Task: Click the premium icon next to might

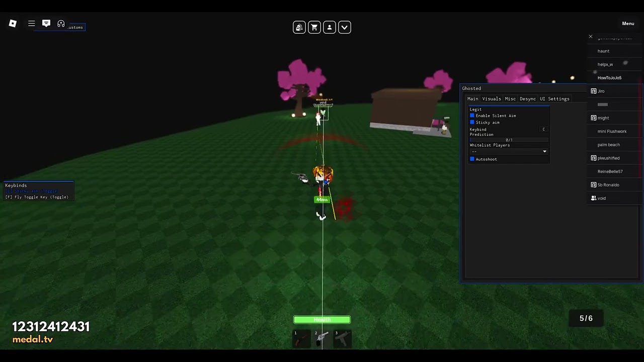Action: coord(594,118)
